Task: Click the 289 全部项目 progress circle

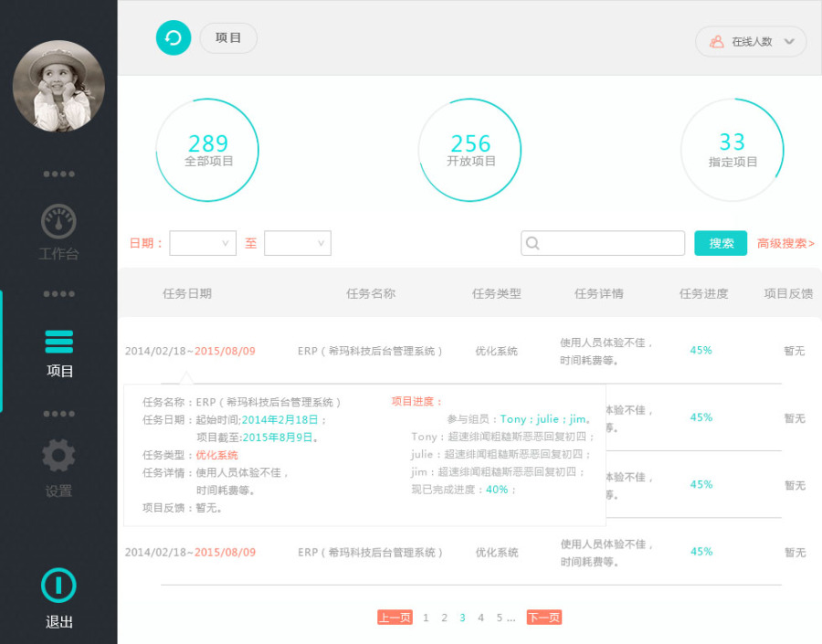Action: 207,149
